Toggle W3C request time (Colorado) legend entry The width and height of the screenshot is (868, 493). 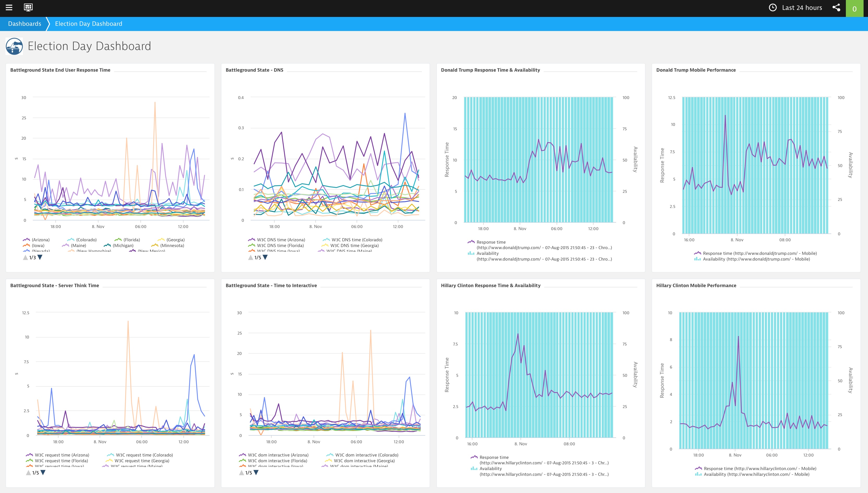[140, 455]
